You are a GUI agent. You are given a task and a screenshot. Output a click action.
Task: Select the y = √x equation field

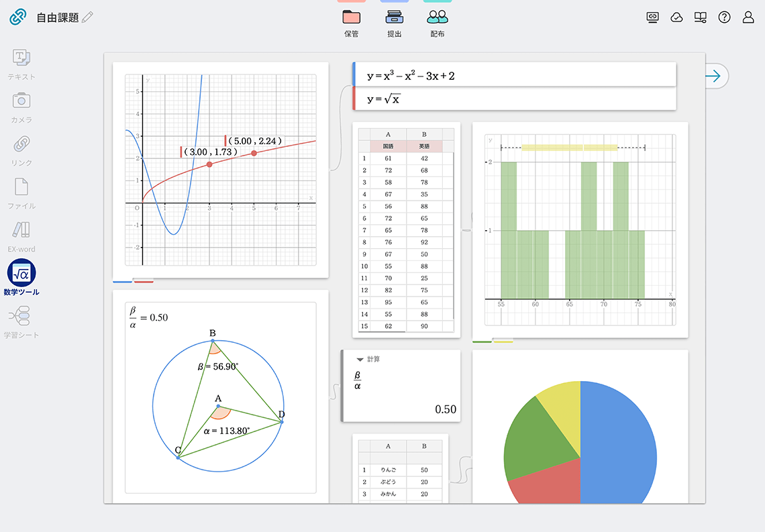514,99
